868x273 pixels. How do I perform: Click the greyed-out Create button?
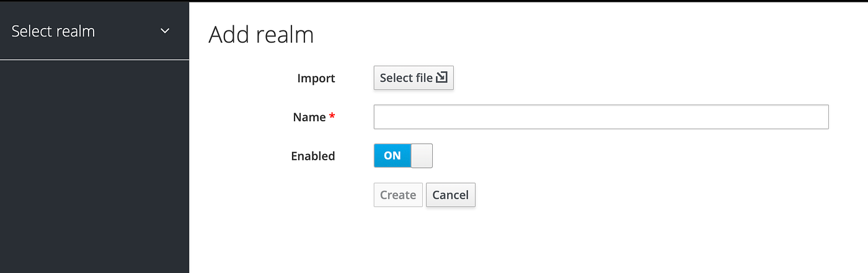coord(398,195)
